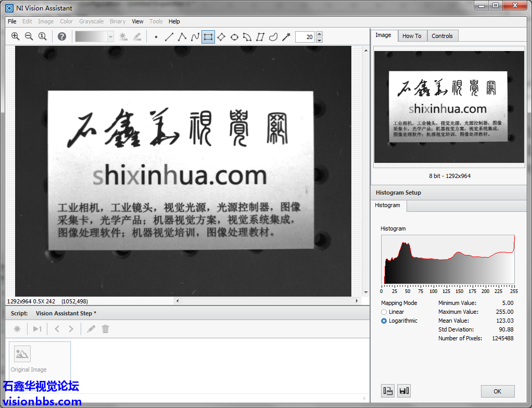This screenshot has height=408, width=532.
Task: Expand the grayscale palette dropdown
Action: (x=110, y=36)
